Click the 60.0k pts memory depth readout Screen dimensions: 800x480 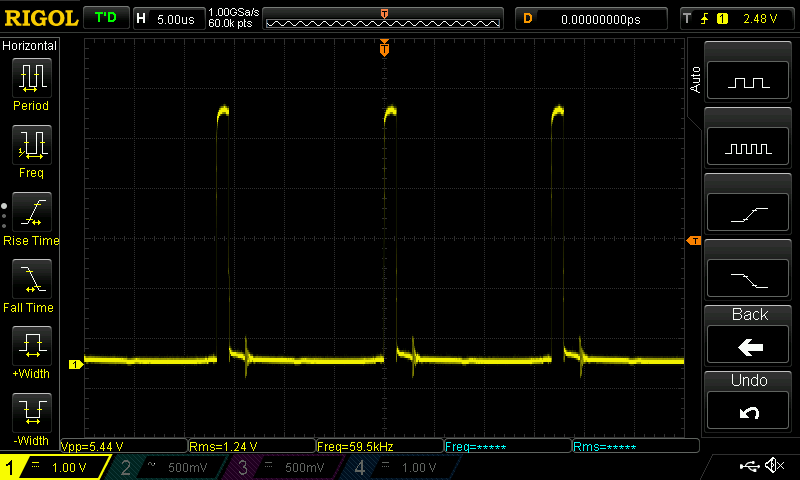[x=230, y=23]
